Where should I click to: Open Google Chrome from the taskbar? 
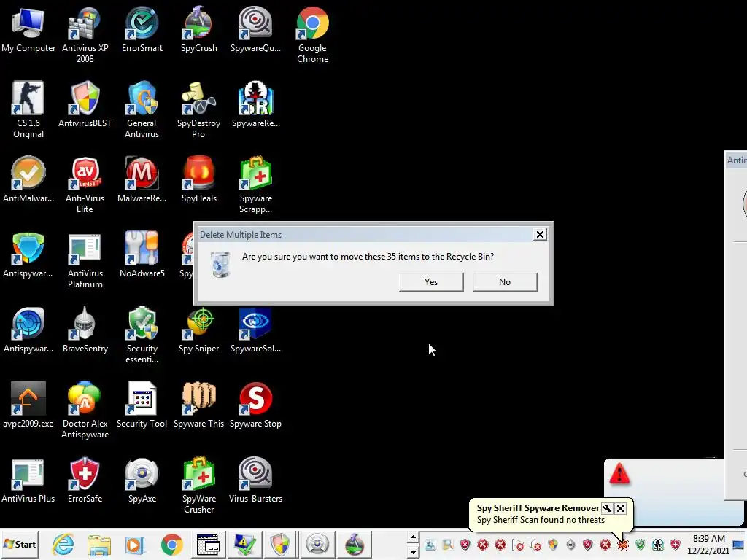[x=172, y=544]
